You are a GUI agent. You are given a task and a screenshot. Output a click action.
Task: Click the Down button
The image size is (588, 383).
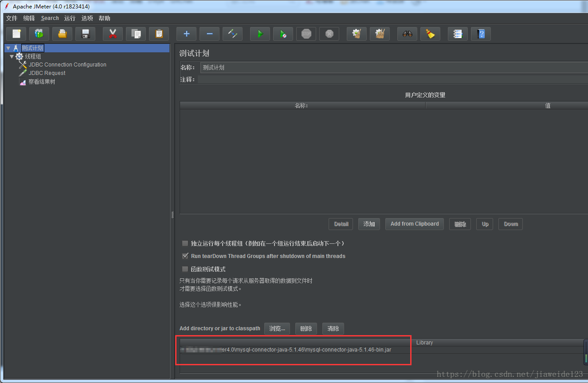[x=511, y=224]
